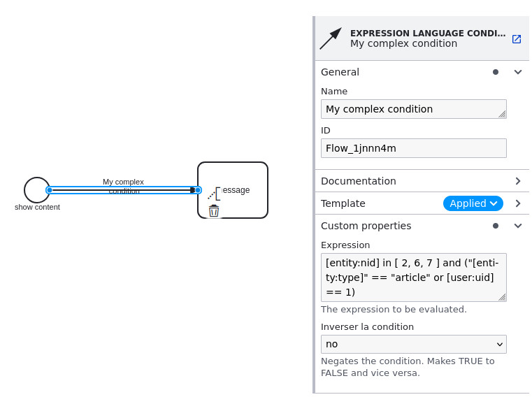Click the General section dot indicator
Screen dimensions: 532x404
coord(496,72)
